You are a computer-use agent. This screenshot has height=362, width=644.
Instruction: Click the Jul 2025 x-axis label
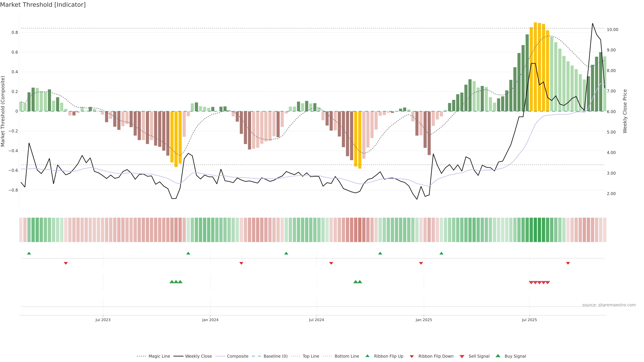pyautogui.click(x=529, y=320)
